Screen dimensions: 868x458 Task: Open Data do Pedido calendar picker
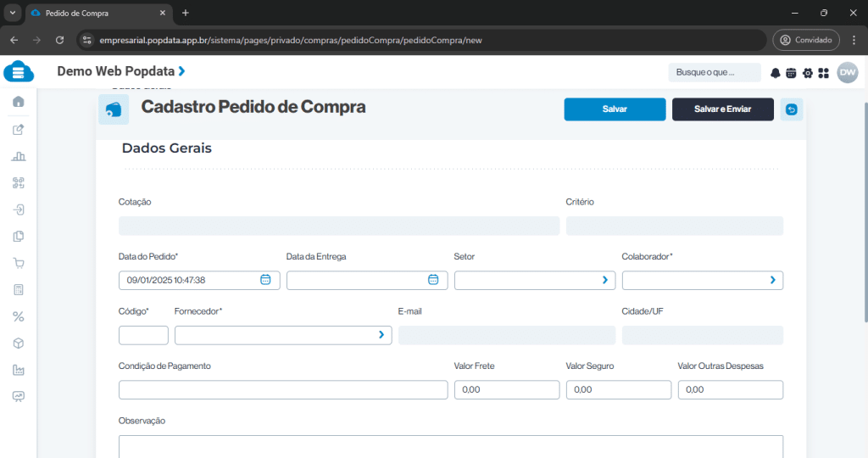pos(265,280)
